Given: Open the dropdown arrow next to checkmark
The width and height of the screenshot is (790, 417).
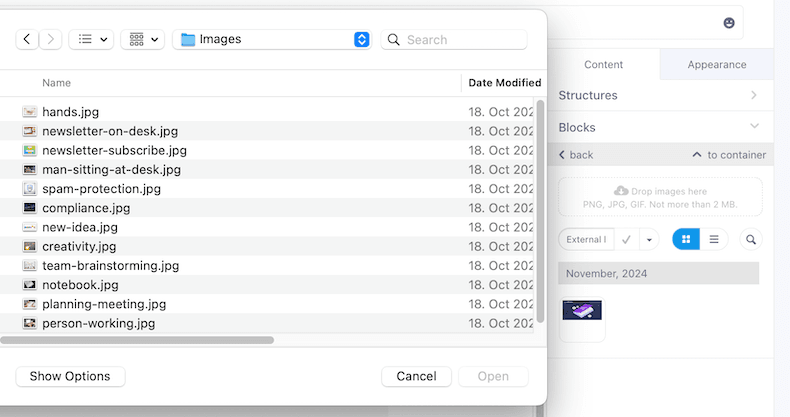Looking at the screenshot, I should coord(649,240).
